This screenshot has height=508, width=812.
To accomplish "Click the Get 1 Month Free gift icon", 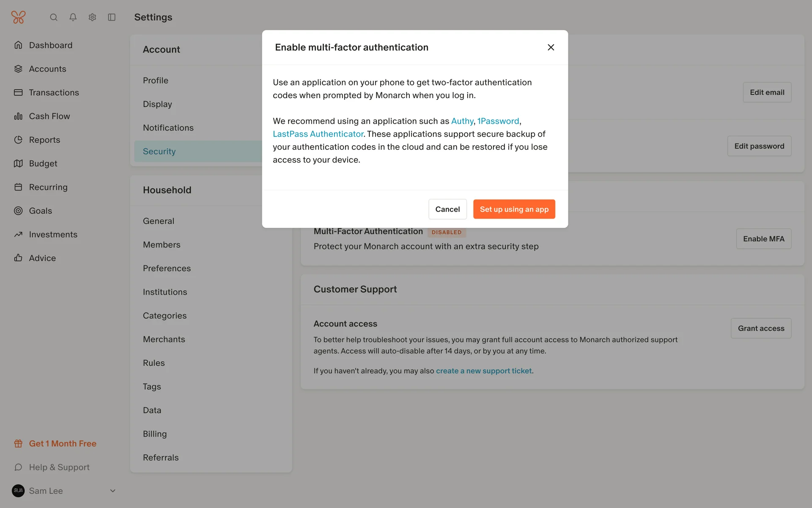I will pos(18,444).
